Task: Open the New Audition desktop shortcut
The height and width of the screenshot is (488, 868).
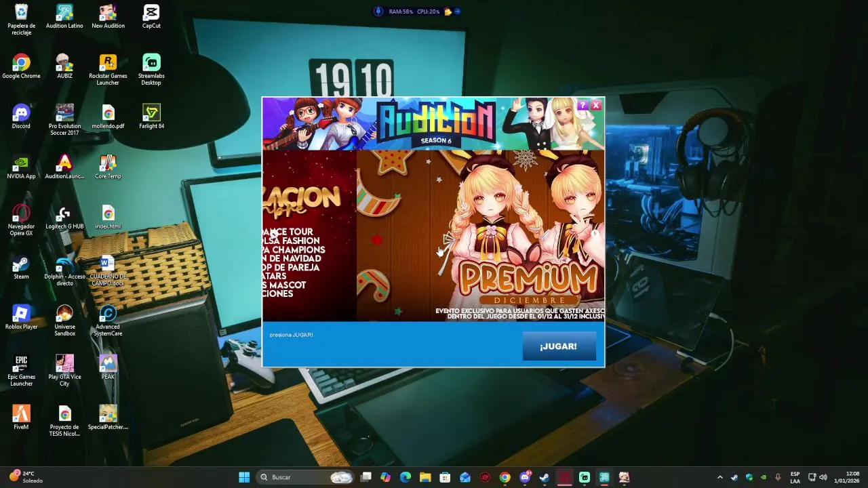Action: click(x=108, y=17)
